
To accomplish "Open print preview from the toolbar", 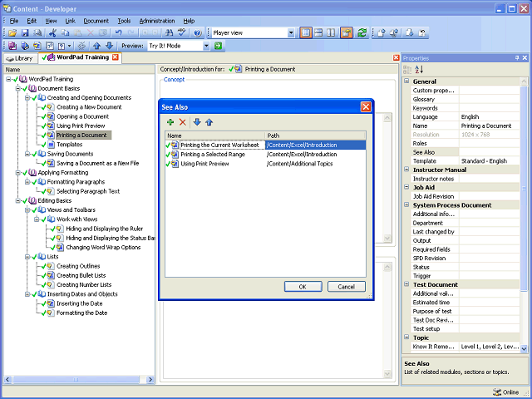I will pos(37,33).
